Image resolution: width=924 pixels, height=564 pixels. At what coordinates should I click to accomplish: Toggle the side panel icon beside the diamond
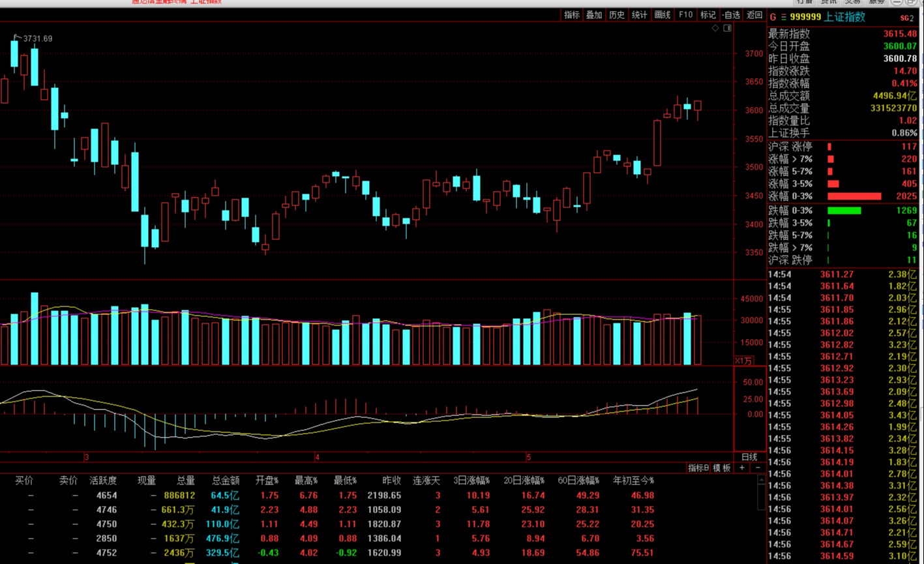[728, 29]
